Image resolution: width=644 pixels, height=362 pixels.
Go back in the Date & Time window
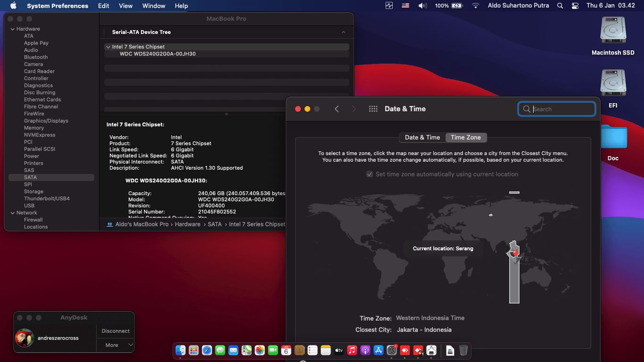coord(337,109)
